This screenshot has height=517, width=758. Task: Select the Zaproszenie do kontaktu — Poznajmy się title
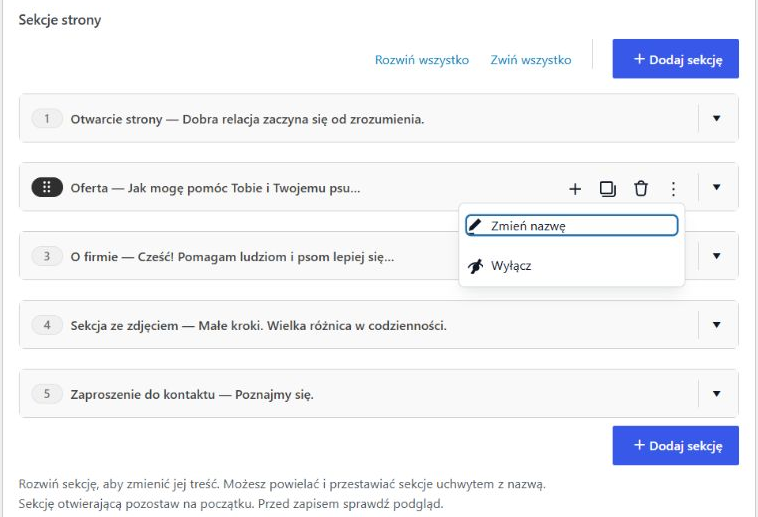tap(192, 395)
